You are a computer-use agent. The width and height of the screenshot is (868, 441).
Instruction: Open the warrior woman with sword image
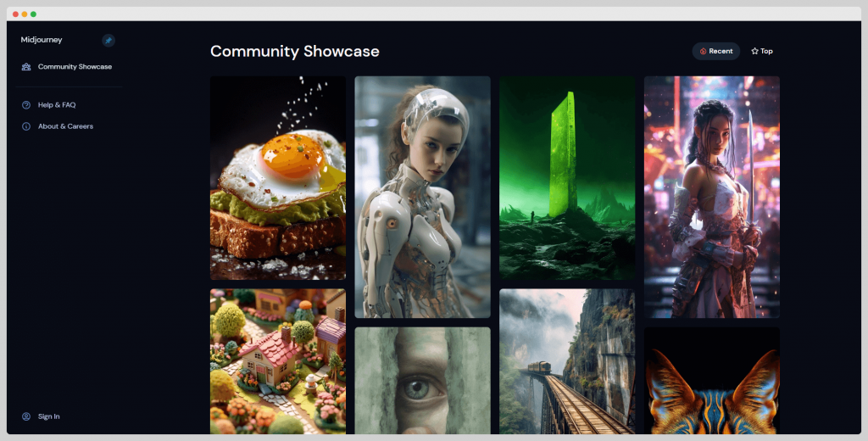pos(711,197)
